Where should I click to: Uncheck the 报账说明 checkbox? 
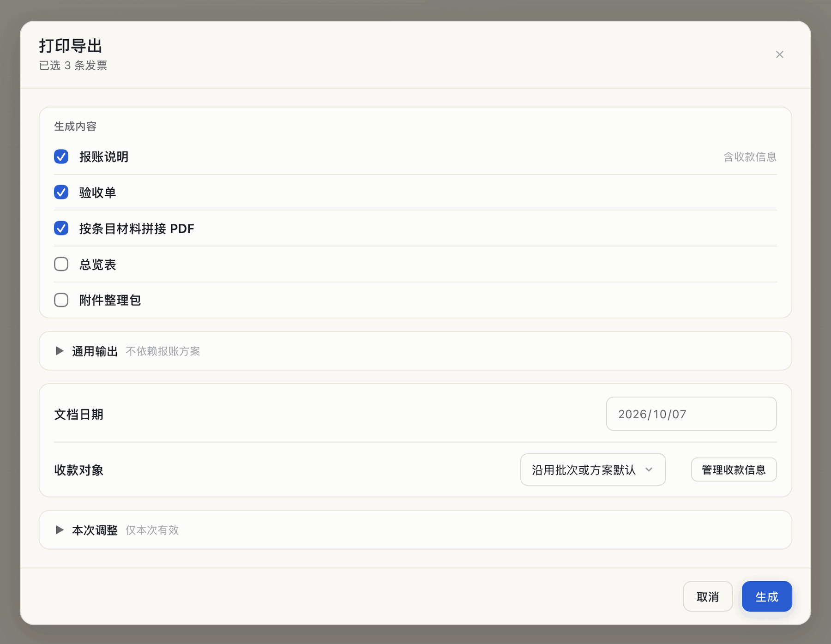61,156
